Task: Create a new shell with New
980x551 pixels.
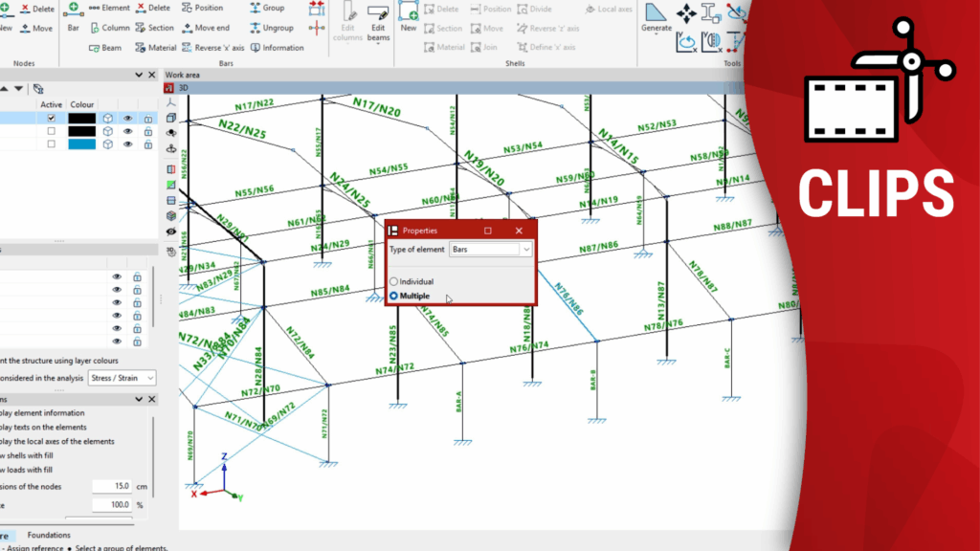Action: tap(409, 16)
